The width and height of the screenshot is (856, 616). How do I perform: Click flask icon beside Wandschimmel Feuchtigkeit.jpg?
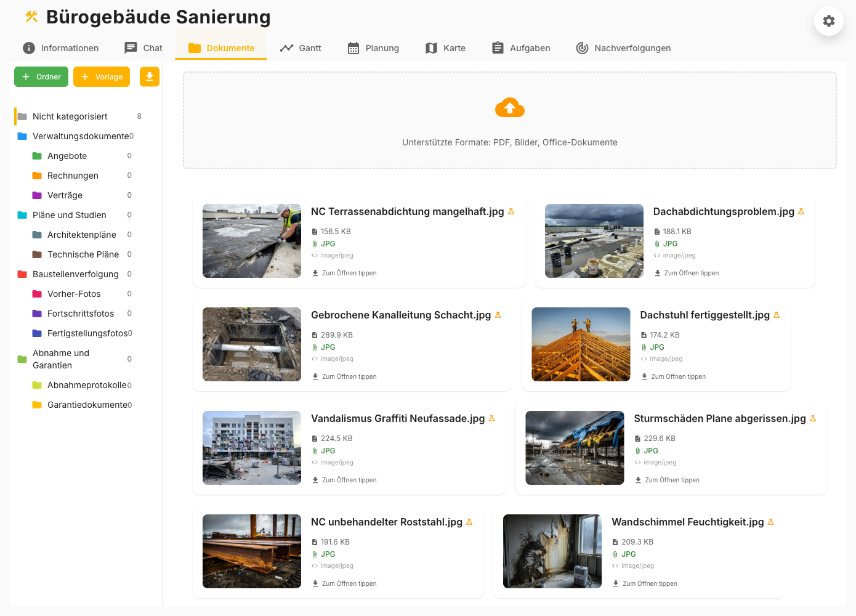[770, 522]
